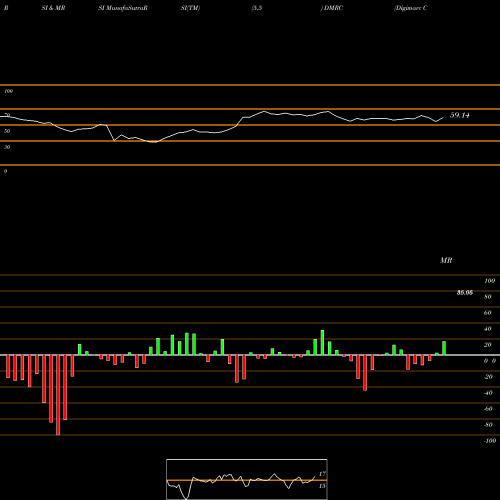Click the tallest red bar reaching -100
500x500 pixels.
point(58,395)
